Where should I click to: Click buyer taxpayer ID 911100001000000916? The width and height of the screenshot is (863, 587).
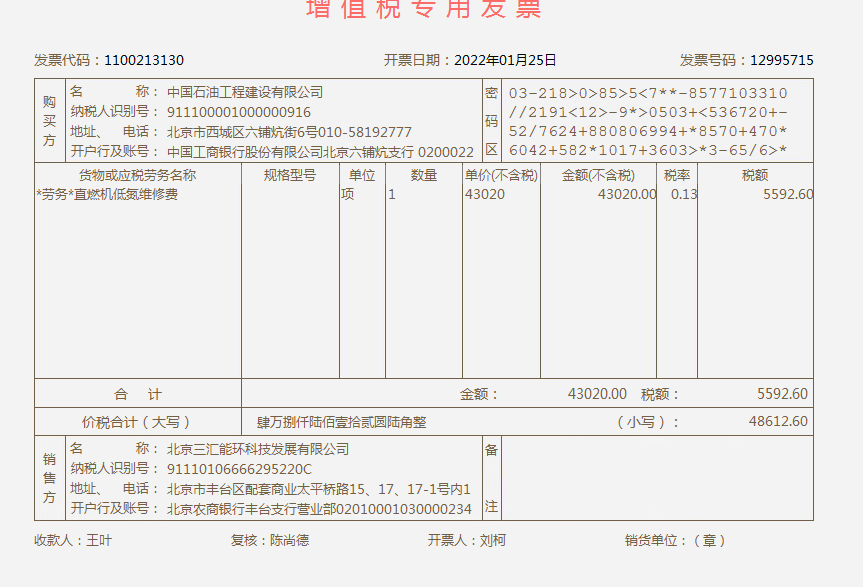pos(239,112)
